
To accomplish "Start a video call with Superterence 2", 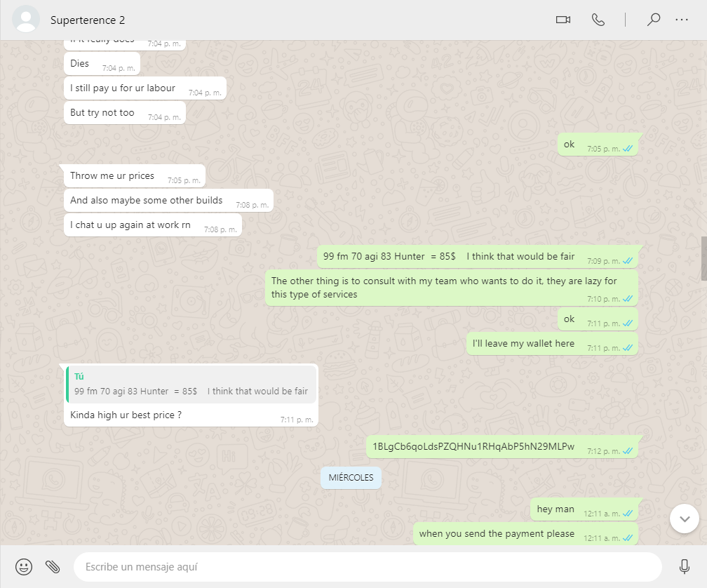I will pos(563,20).
